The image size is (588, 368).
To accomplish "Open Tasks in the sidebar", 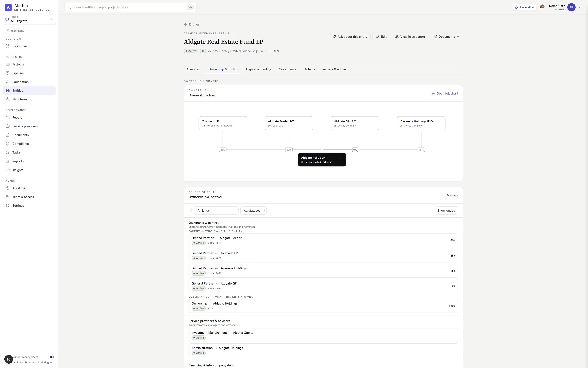I will tap(29, 153).
